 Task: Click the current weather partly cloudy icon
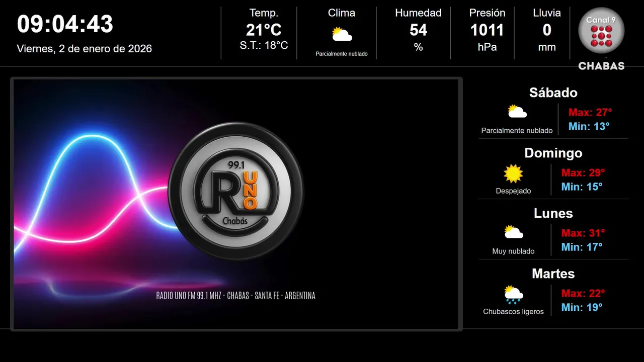coord(342,35)
